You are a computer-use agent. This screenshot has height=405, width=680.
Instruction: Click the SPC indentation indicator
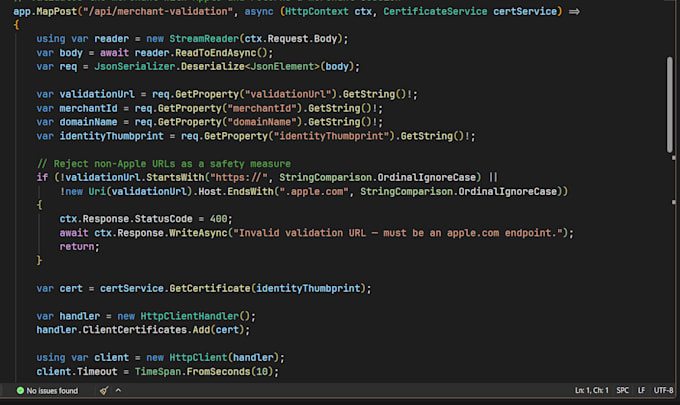[x=622, y=390]
